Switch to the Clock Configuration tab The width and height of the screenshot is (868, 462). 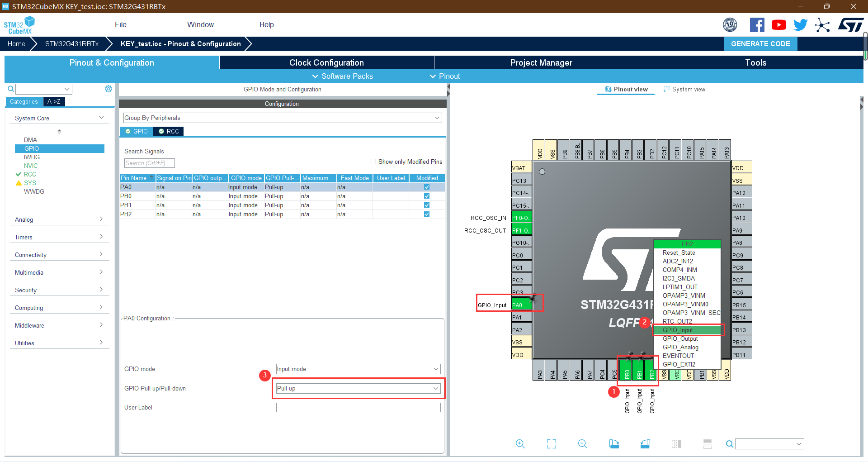pos(326,62)
